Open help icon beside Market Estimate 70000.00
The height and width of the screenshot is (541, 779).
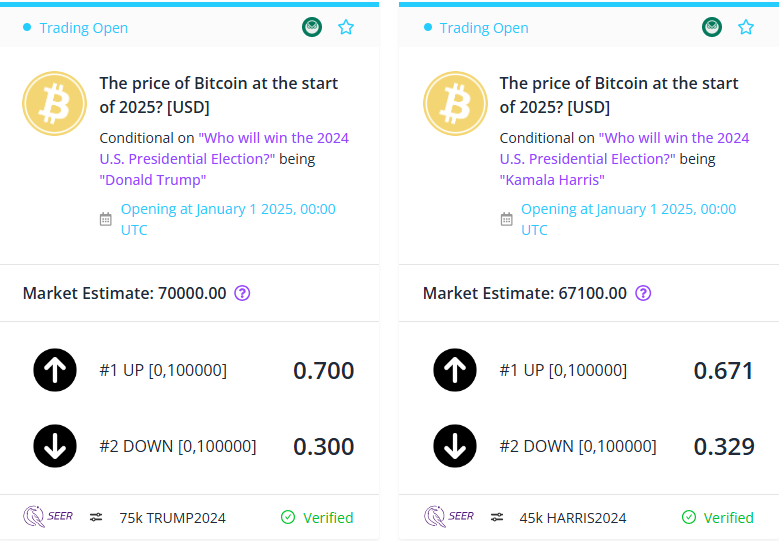[242, 293]
